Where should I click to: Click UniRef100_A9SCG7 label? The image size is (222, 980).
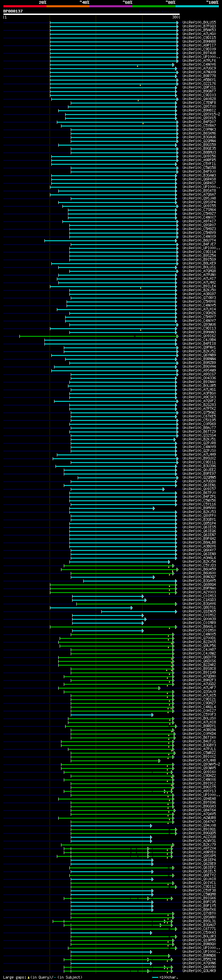point(199,374)
